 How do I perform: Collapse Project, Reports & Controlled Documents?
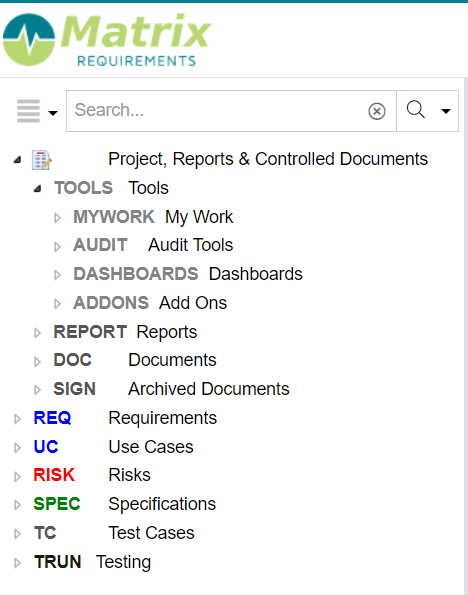point(17,160)
